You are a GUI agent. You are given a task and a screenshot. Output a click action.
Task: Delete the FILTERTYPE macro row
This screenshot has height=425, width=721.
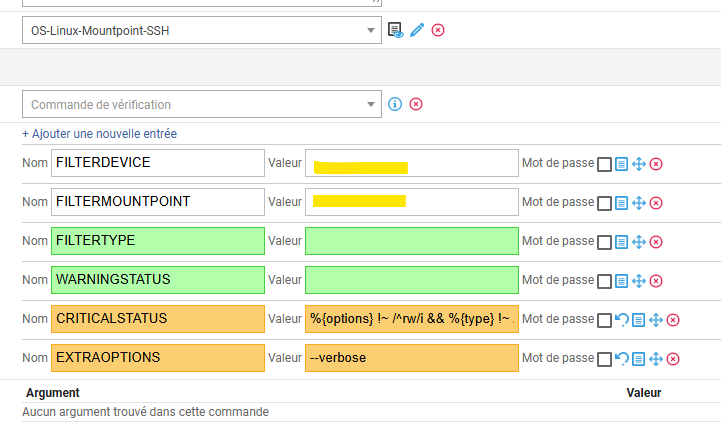pos(656,242)
